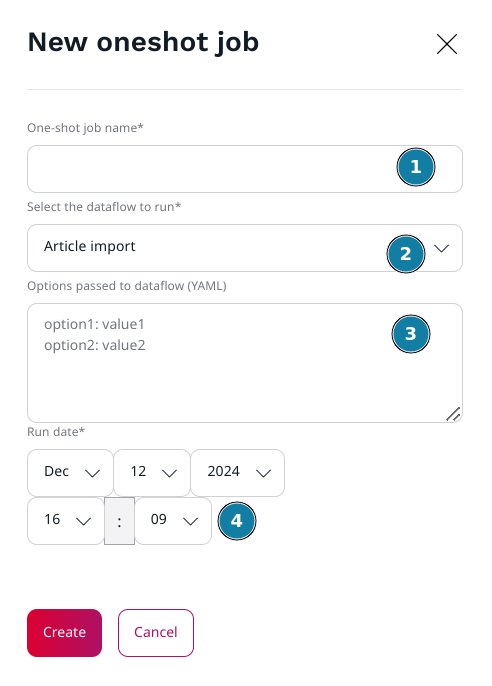Screen dimensions: 492x686
Task: Click the numbered marker 1 badge
Action: (x=415, y=167)
